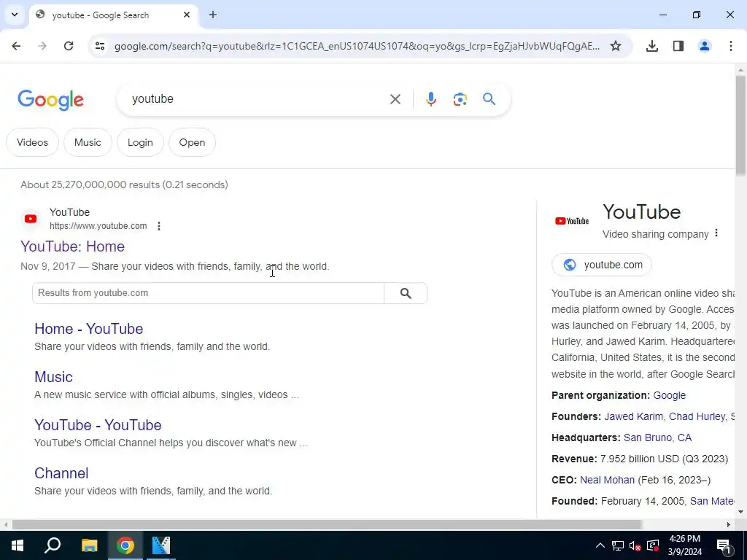The width and height of the screenshot is (747, 560).
Task: Open the more options dots beside youtube.com result
Action: tap(159, 226)
